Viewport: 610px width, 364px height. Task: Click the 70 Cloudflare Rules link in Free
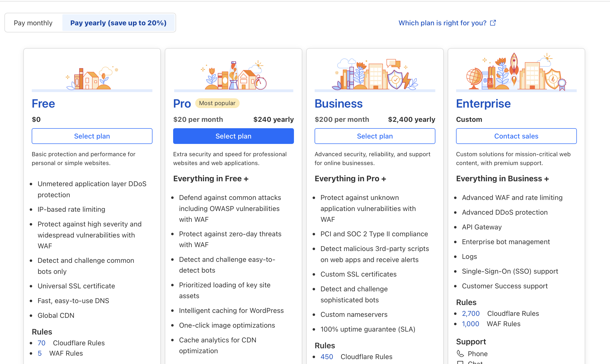[42, 343]
